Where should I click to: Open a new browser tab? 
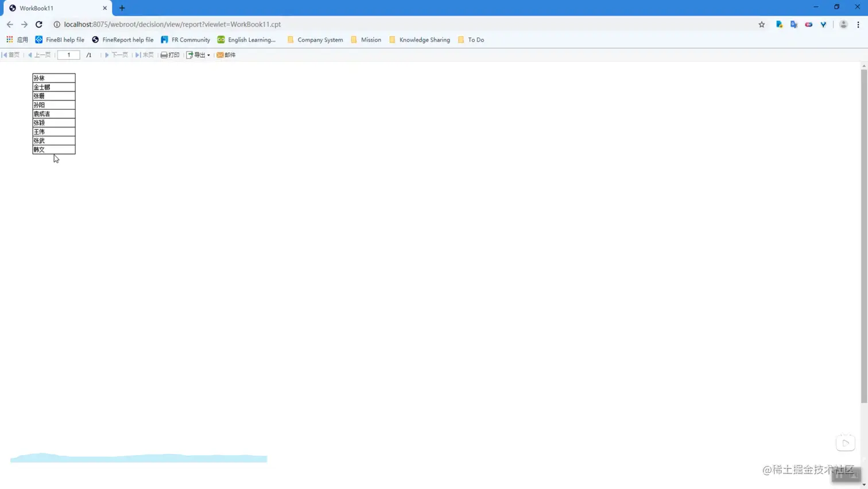[x=122, y=8]
